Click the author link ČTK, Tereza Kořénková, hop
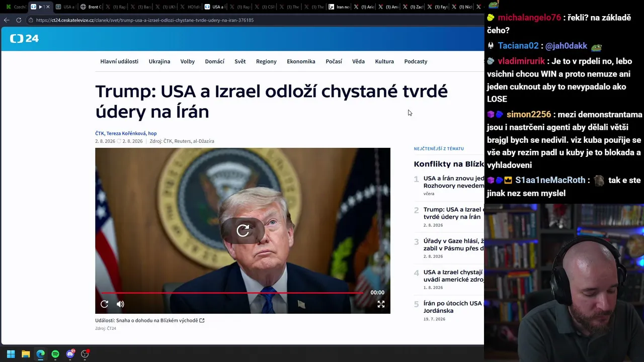 coord(126,133)
